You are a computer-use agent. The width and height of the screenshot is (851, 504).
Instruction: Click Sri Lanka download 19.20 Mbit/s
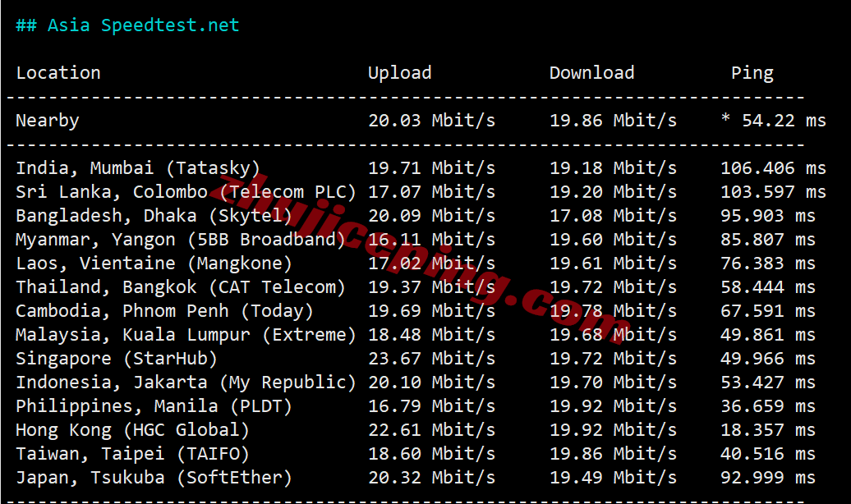coord(614,192)
